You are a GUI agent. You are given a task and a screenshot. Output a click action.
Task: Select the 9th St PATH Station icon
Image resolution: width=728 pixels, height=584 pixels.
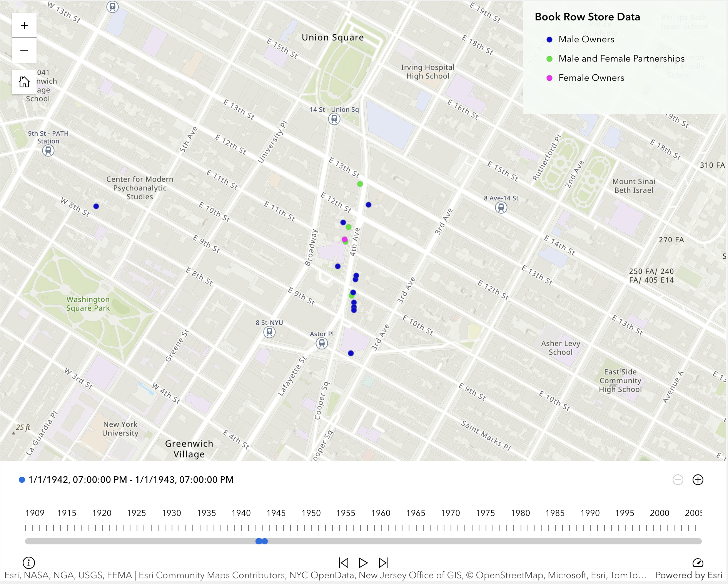point(48,150)
